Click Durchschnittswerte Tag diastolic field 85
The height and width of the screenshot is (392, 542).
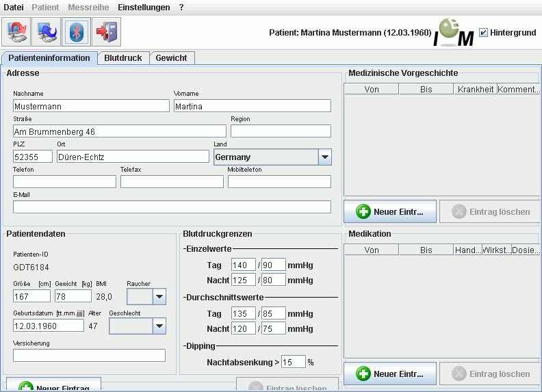pyautogui.click(x=274, y=313)
